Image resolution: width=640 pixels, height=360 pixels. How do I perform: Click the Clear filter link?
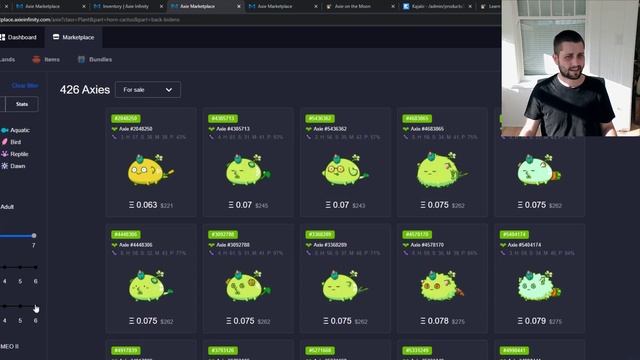pyautogui.click(x=25, y=86)
